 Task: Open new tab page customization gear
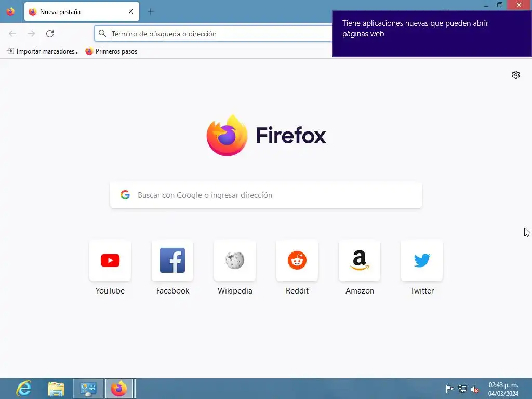[x=516, y=75]
